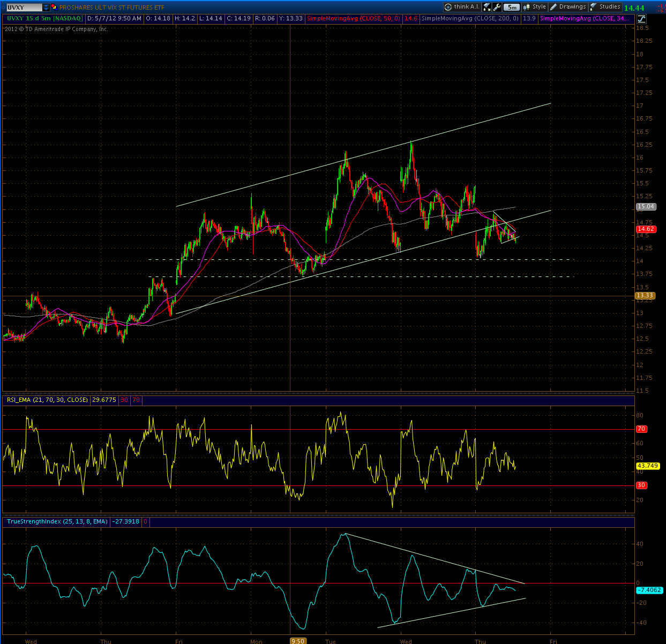Open chart settings with the wrench icon

[497, 7]
